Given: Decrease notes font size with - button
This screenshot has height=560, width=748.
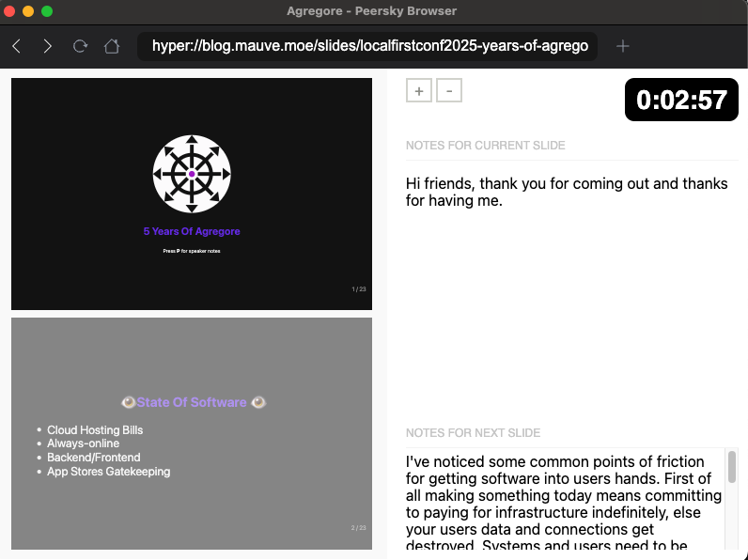Looking at the screenshot, I should (449, 90).
